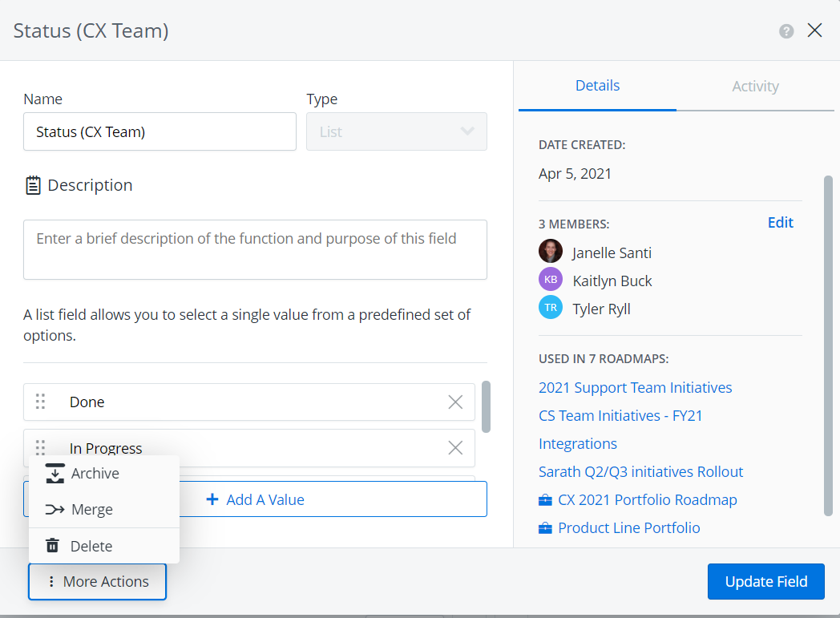Click Janelle Santi's avatar photo
This screenshot has width=840, height=618.
(x=551, y=252)
